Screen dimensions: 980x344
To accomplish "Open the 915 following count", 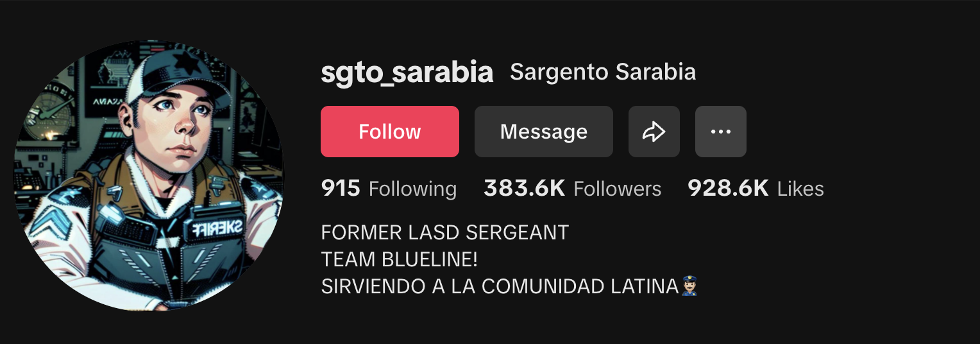I will 341,189.
